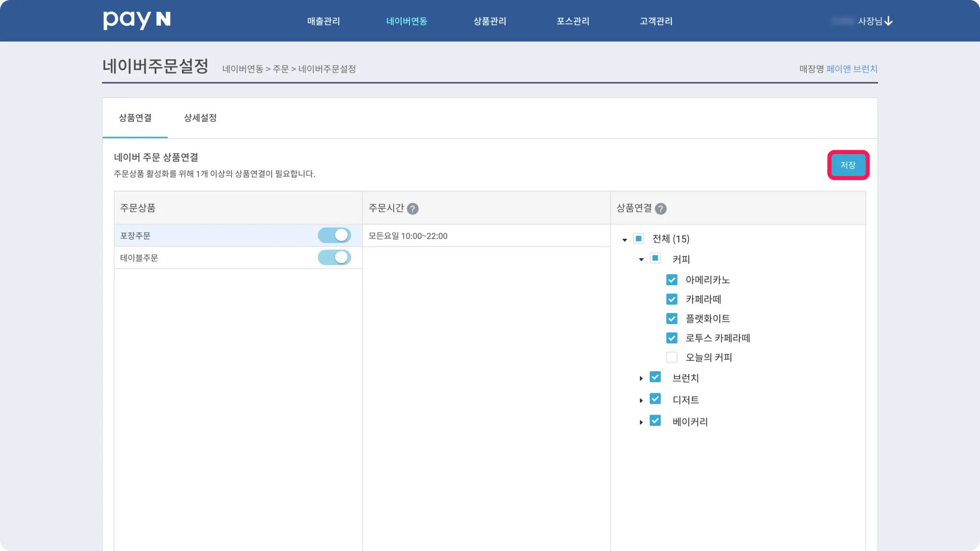Expand the 베이커리 category arrow
Image resolution: width=980 pixels, height=551 pixels.
click(641, 422)
